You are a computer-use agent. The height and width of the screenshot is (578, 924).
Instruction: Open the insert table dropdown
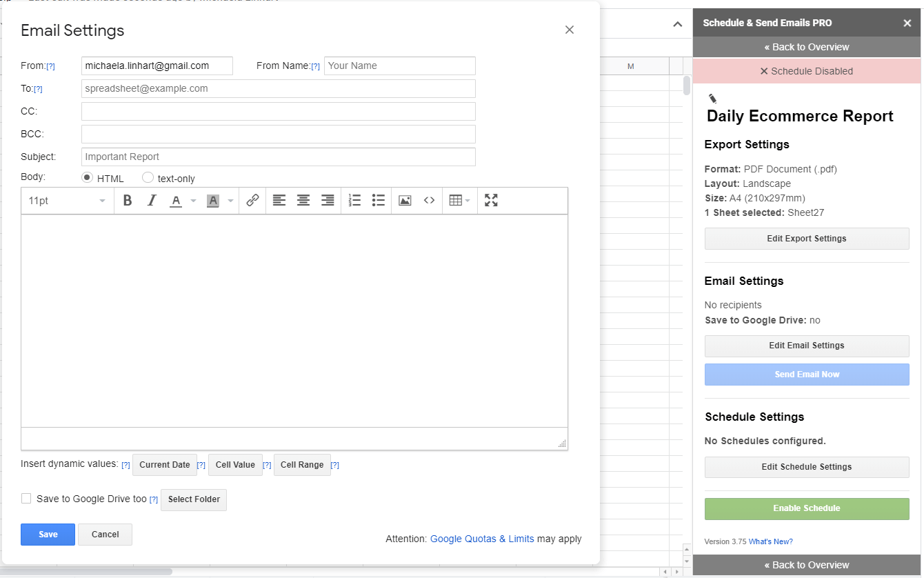click(459, 201)
